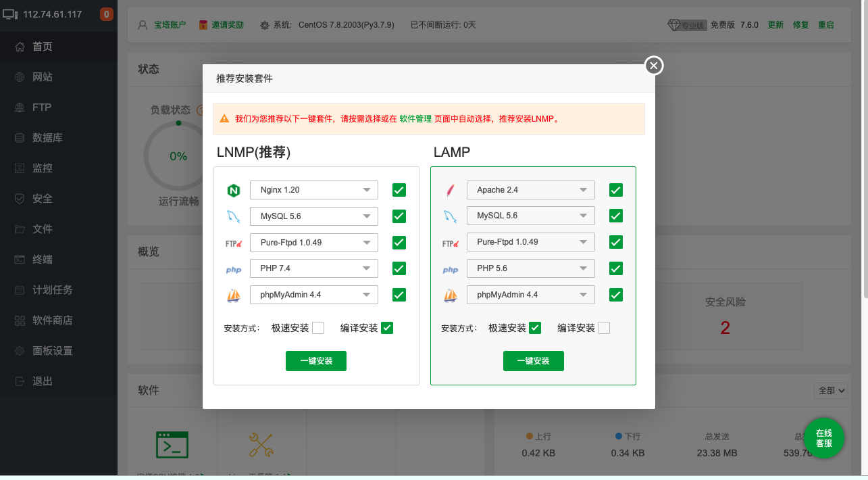The image size is (868, 480).
Task: Click the orange notification badge showing 0
Action: tap(106, 14)
